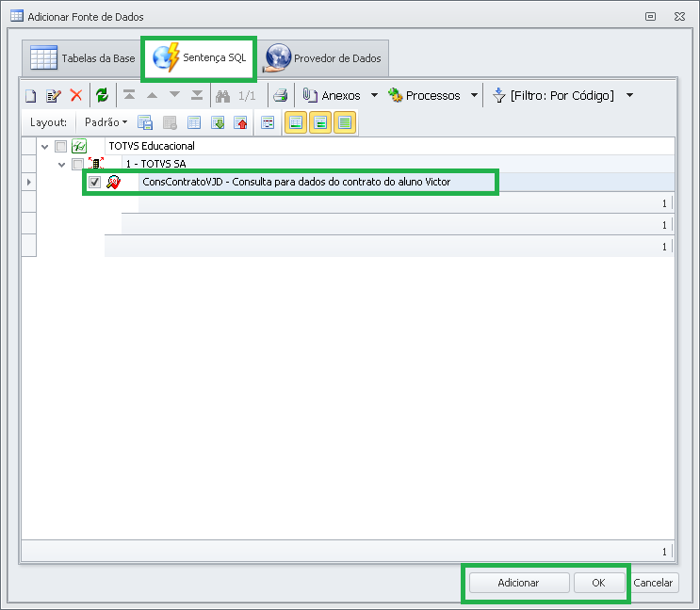Maximize the Adicionar Fonte de Dados window
Viewport: 700px width, 610px height.
(x=650, y=17)
